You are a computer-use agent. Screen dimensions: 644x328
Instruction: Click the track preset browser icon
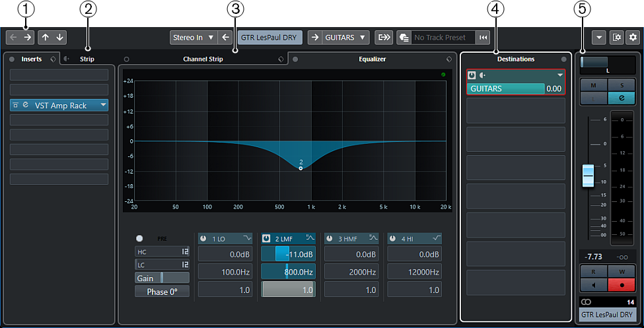pos(404,38)
